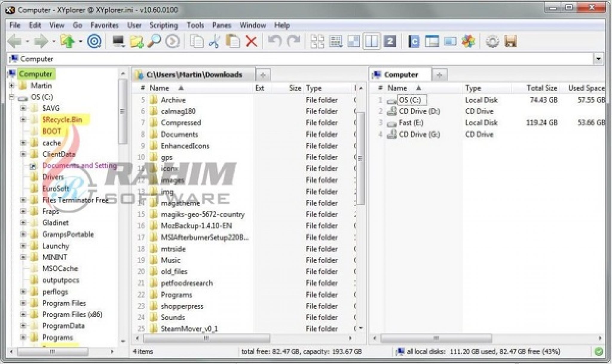The width and height of the screenshot is (612, 364).
Task: Click the computer Drives toolbar icon
Action: pyautogui.click(x=119, y=41)
